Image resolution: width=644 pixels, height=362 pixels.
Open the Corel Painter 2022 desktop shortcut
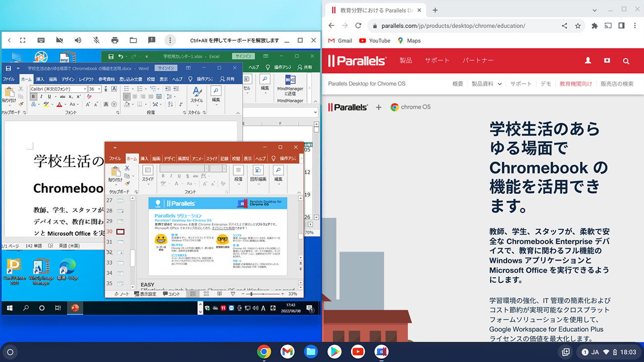tap(15, 271)
